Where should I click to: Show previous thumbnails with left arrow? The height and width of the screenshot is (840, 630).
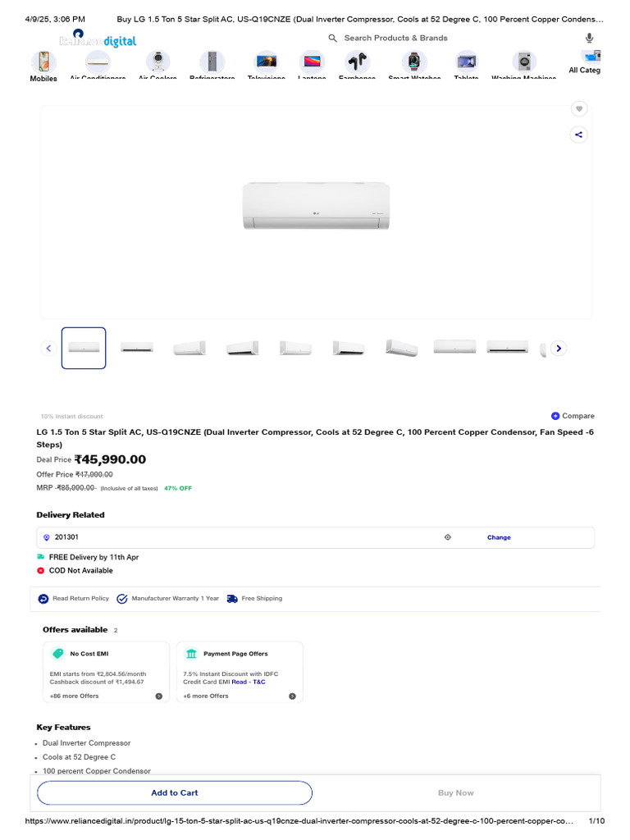[48, 348]
